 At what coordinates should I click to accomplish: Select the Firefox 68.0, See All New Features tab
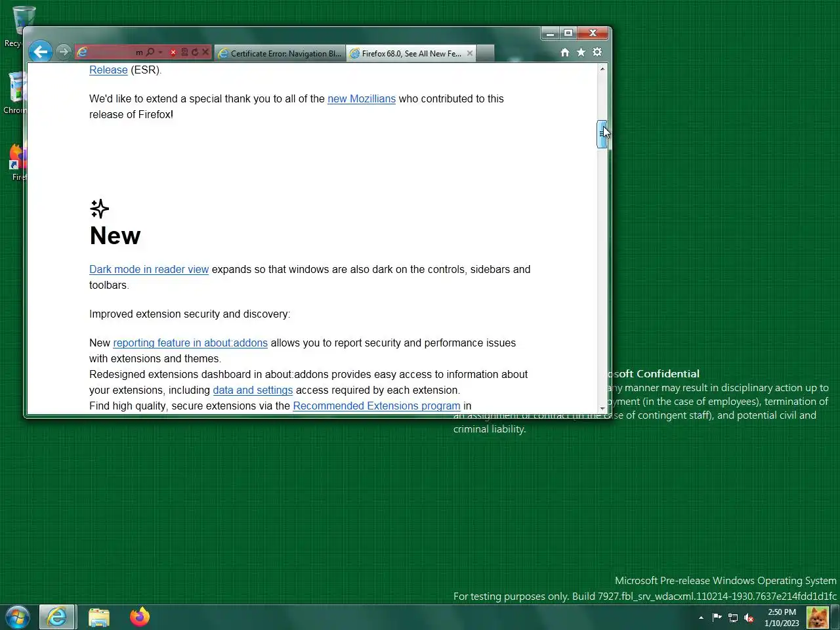tap(411, 53)
